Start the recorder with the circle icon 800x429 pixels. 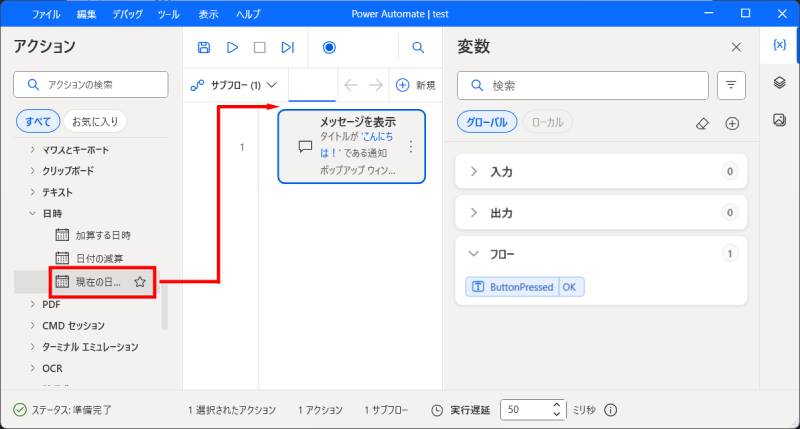329,47
